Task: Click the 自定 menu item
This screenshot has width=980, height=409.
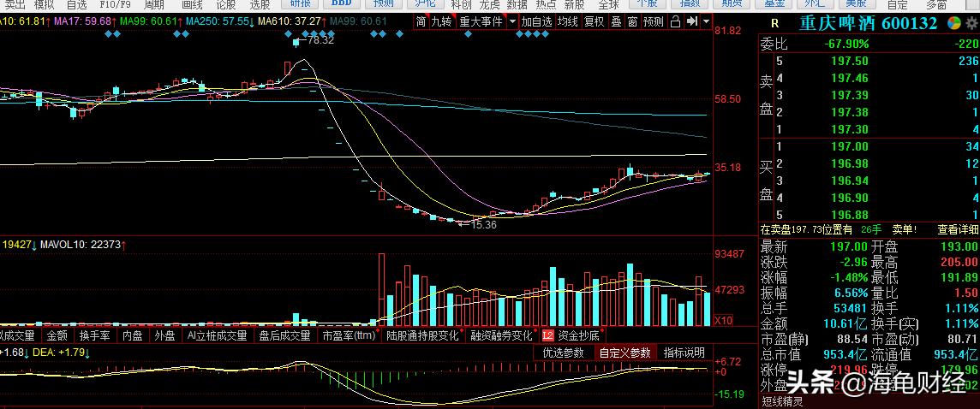Action: point(898,5)
